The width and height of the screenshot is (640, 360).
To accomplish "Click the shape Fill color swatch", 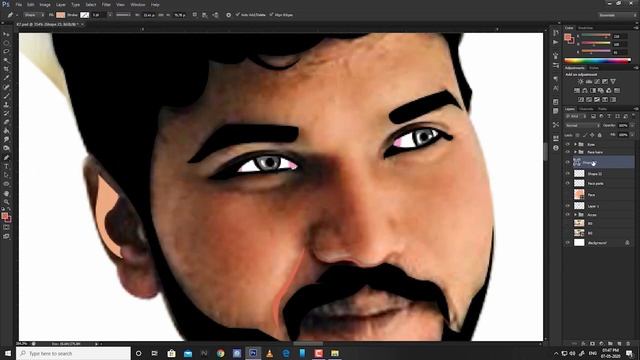I will pyautogui.click(x=60, y=15).
